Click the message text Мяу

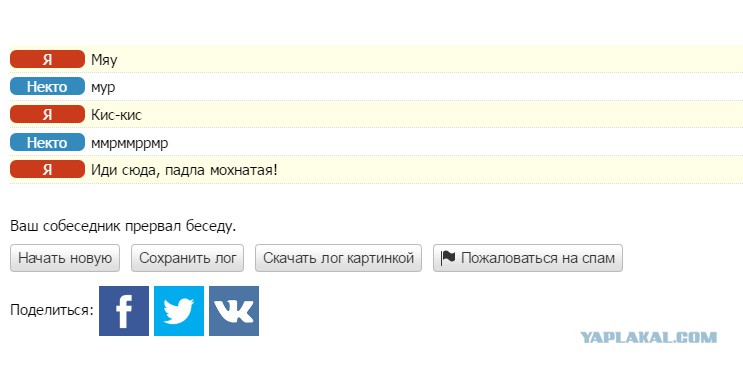coord(104,60)
